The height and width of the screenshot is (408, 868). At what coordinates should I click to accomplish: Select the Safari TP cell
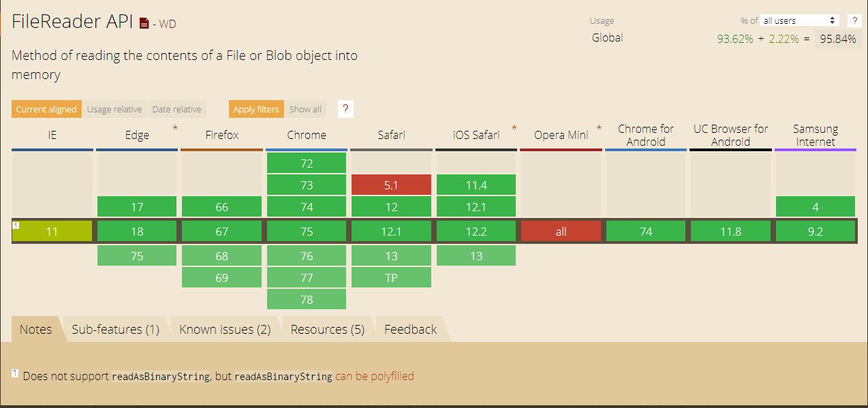click(392, 278)
